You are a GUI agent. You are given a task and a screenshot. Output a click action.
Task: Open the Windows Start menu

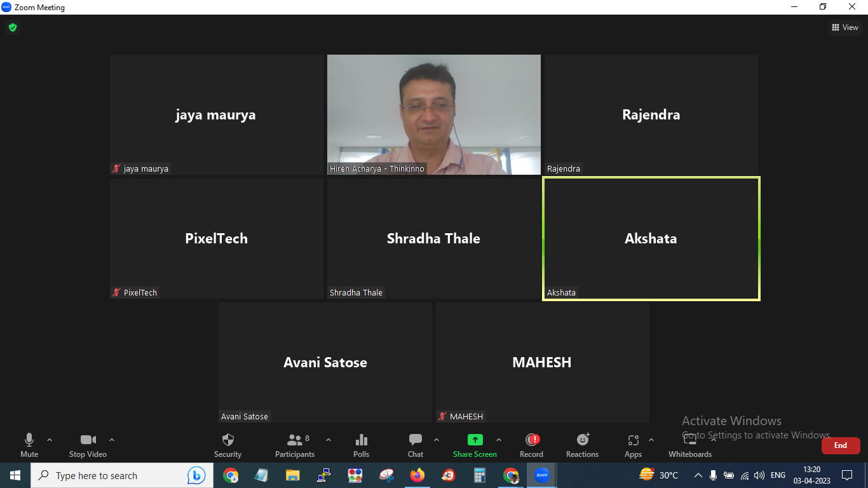pyautogui.click(x=15, y=475)
